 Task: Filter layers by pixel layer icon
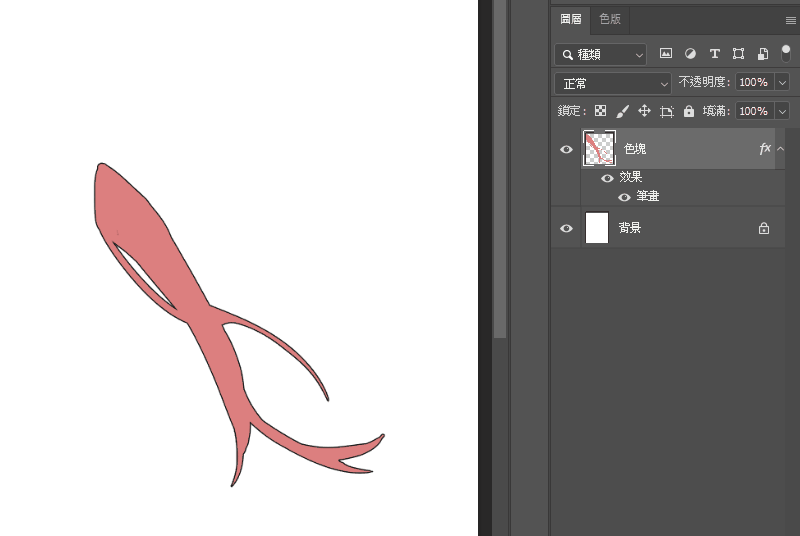pyautogui.click(x=666, y=54)
